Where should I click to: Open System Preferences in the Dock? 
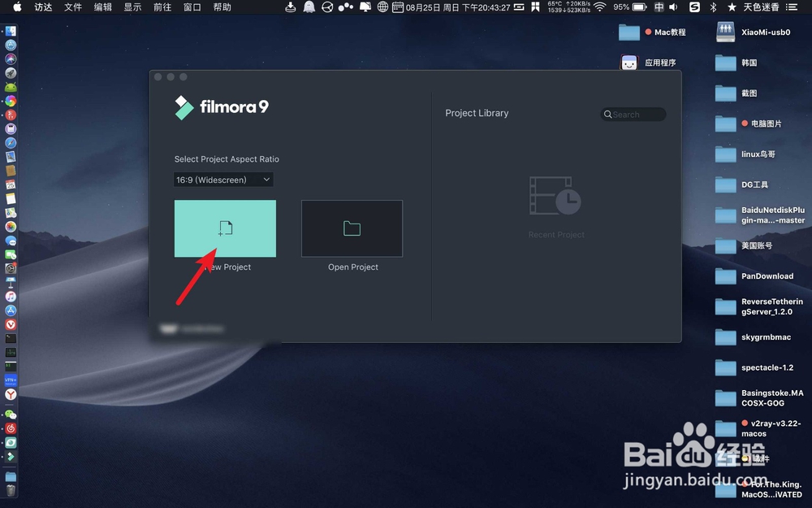(11, 268)
